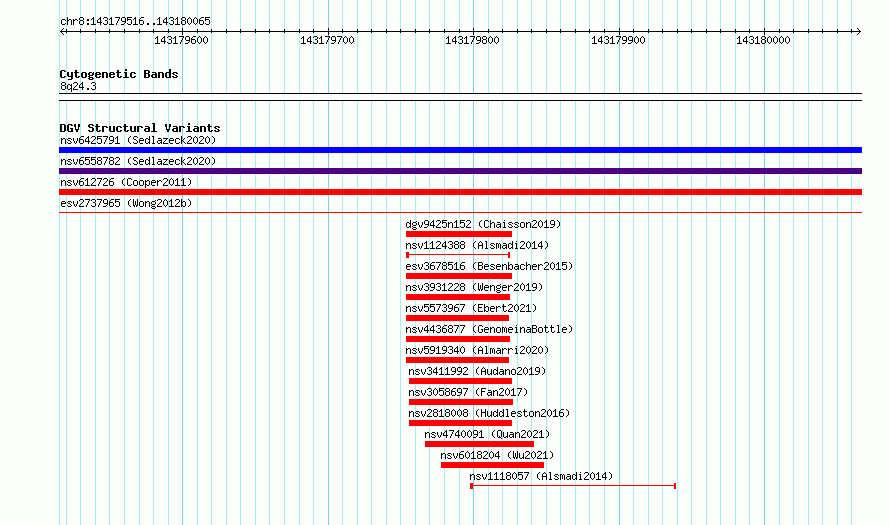
Task: Open nsv4740091 (Quan2021) label
Action: (x=487, y=434)
